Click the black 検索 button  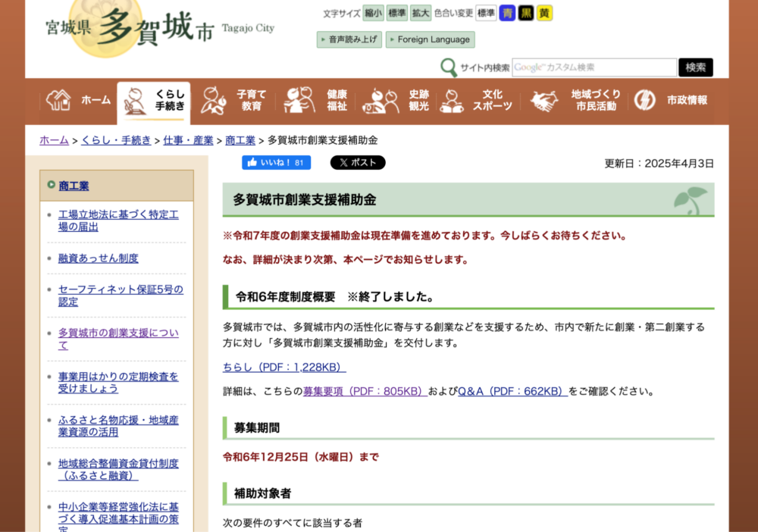696,67
